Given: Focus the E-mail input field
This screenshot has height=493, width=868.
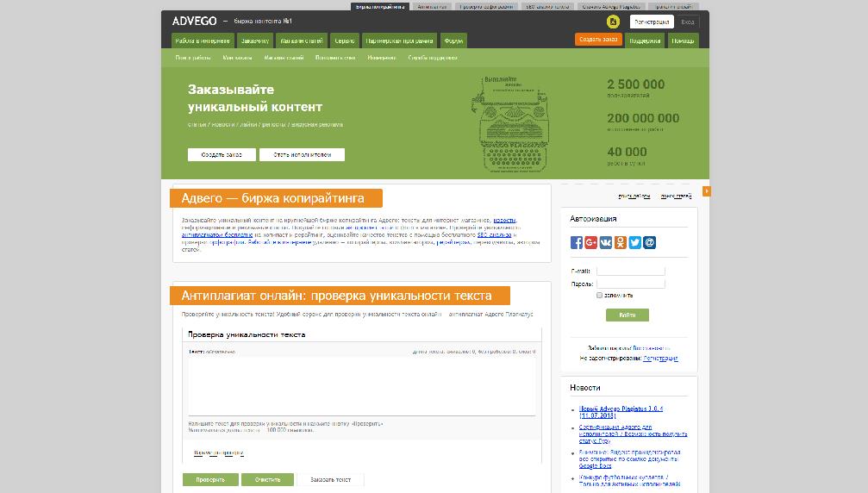Looking at the screenshot, I should click(630, 271).
